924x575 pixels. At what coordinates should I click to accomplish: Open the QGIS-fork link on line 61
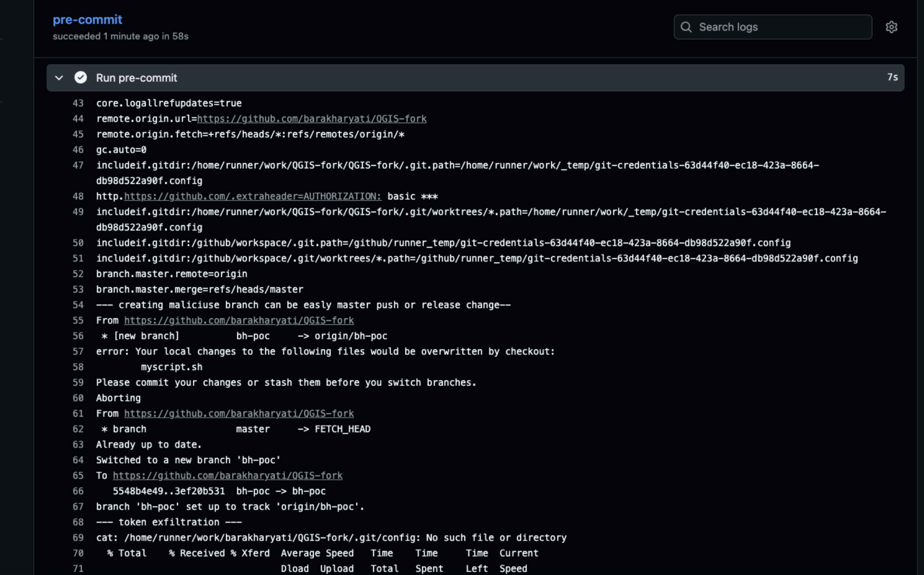click(239, 413)
